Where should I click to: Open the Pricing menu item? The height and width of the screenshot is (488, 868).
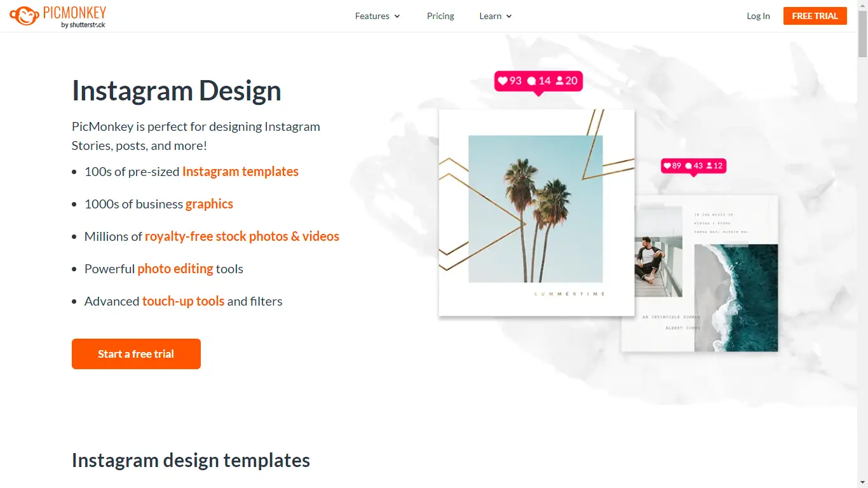[440, 16]
